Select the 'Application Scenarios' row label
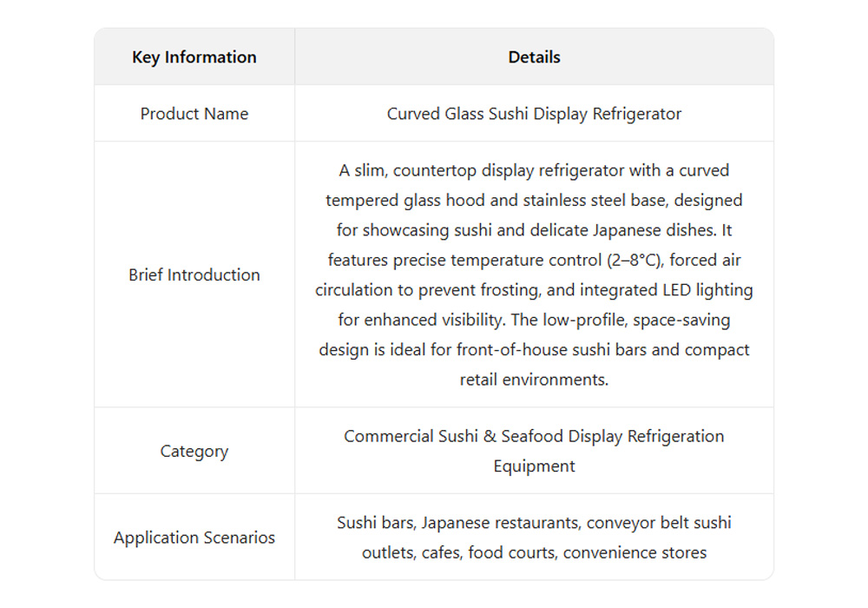The image size is (868, 608). point(194,538)
